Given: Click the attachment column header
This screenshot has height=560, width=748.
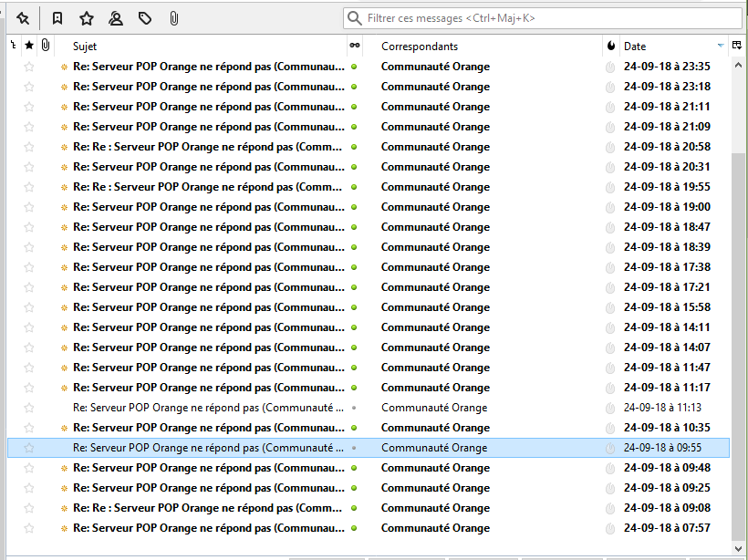Looking at the screenshot, I should pyautogui.click(x=46, y=46).
